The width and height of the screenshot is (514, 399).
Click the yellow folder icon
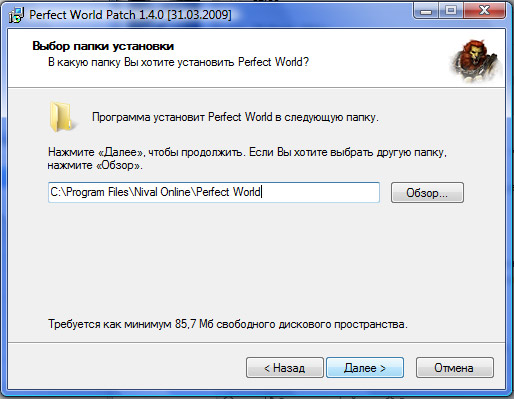click(x=62, y=117)
